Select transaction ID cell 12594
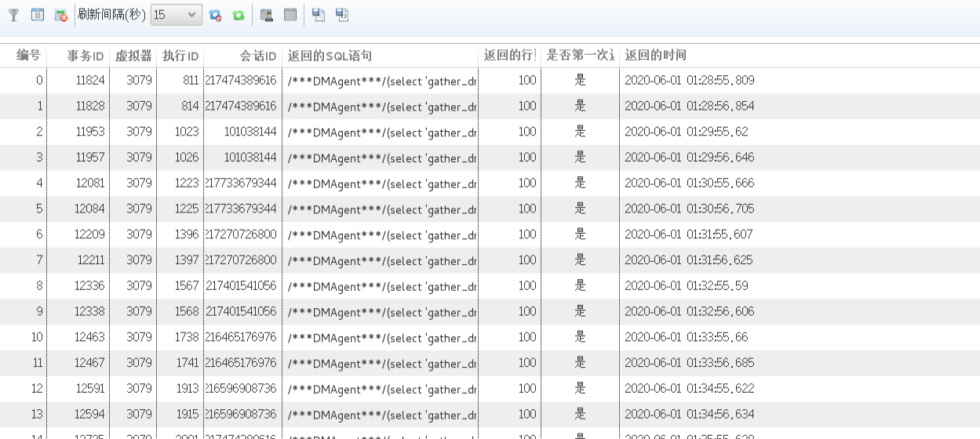Screen dimensions: 980x439 [89, 414]
